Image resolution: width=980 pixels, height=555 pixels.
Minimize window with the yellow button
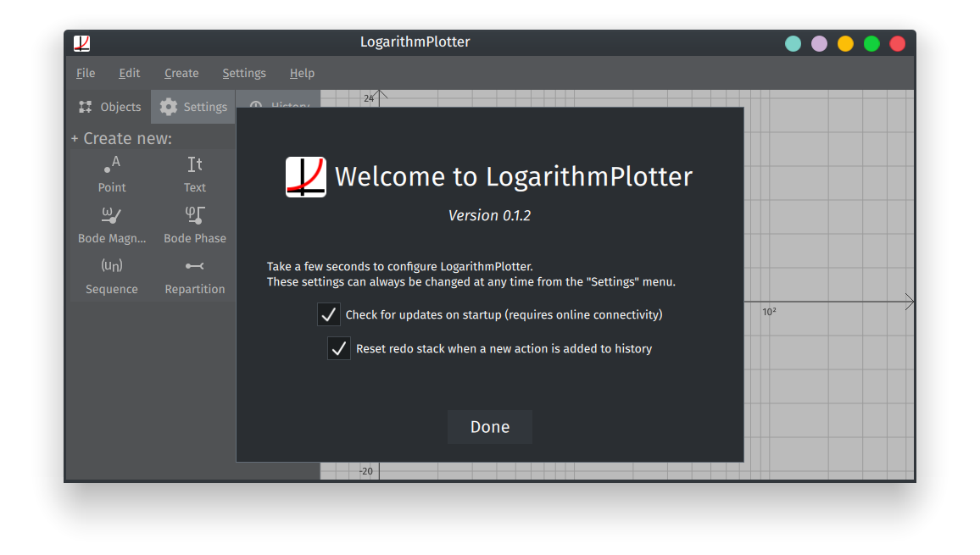pyautogui.click(x=845, y=44)
